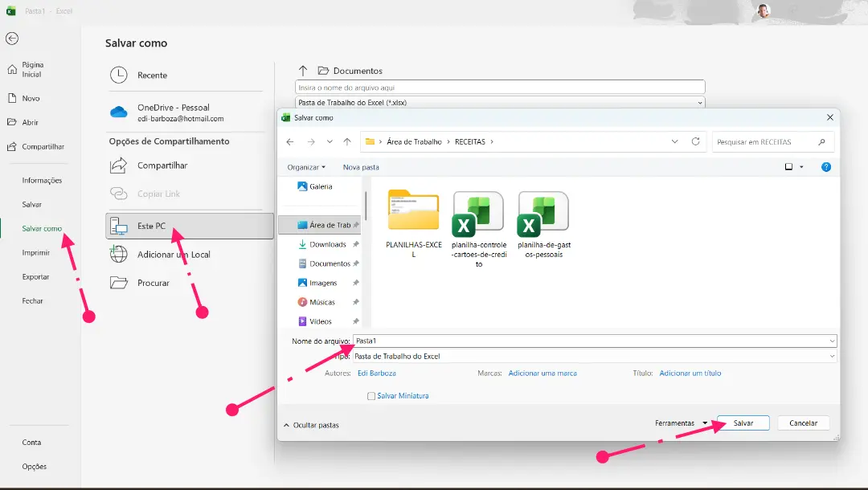Click Adicionar uma marca link
Image resolution: width=868 pixels, height=490 pixels.
[x=542, y=374]
